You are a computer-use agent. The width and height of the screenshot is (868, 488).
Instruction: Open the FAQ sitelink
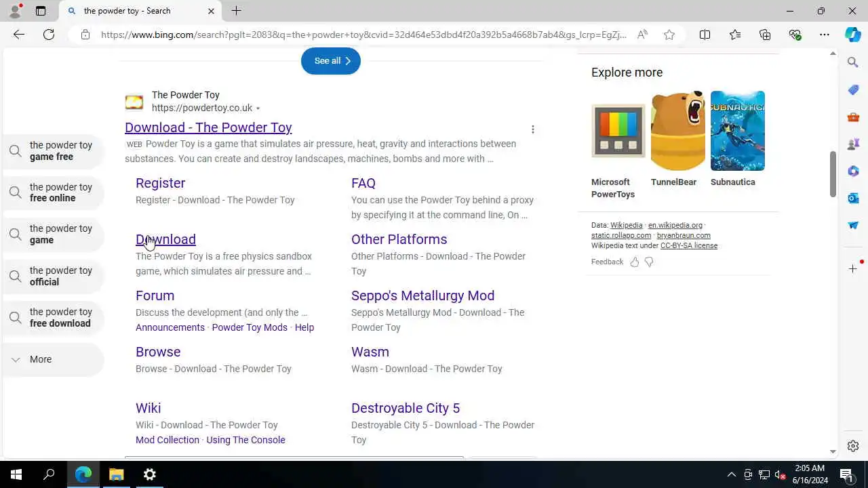[x=363, y=183]
